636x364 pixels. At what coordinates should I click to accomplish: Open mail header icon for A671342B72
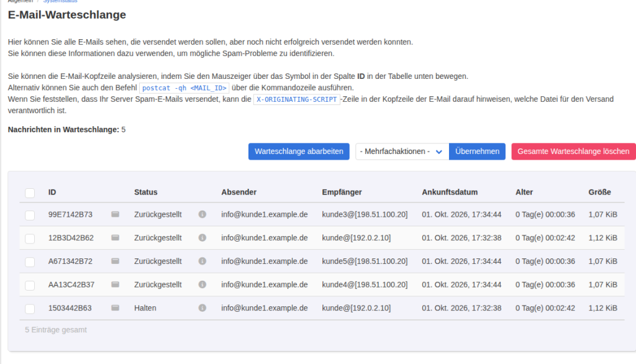(115, 262)
